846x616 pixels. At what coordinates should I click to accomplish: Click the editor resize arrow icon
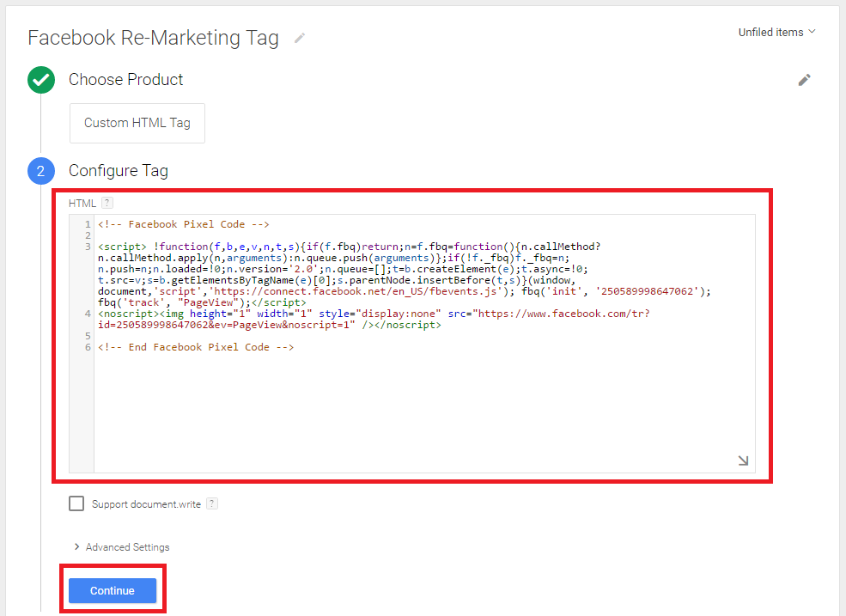tap(743, 460)
